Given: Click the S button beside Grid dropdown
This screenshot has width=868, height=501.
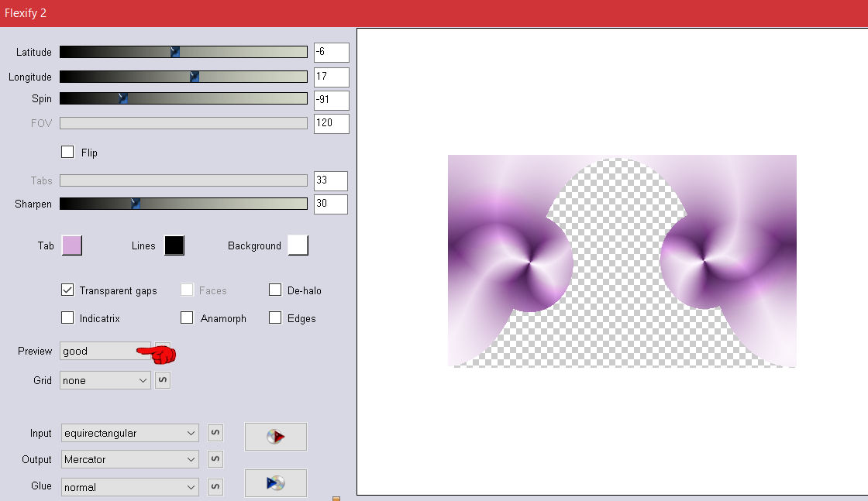Looking at the screenshot, I should [x=162, y=380].
